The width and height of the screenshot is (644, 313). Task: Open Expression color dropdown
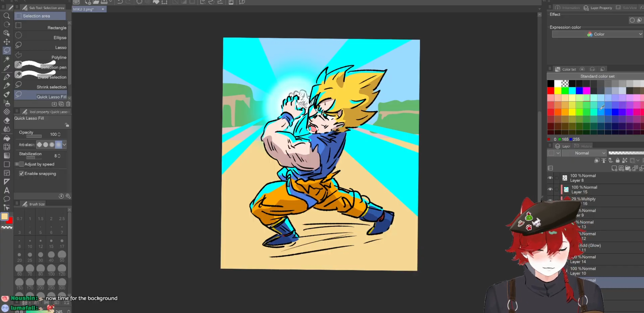[597, 34]
